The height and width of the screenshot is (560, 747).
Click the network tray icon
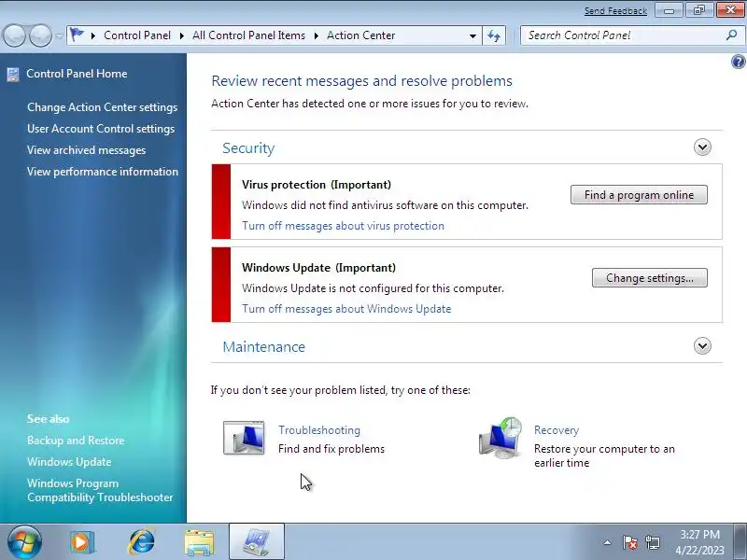tap(653, 542)
